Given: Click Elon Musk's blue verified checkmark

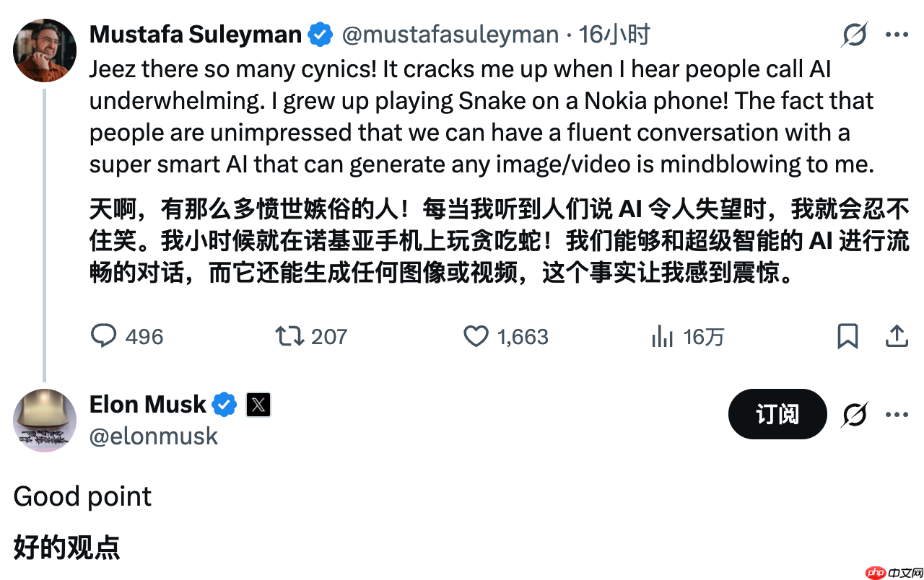Looking at the screenshot, I should (x=225, y=405).
